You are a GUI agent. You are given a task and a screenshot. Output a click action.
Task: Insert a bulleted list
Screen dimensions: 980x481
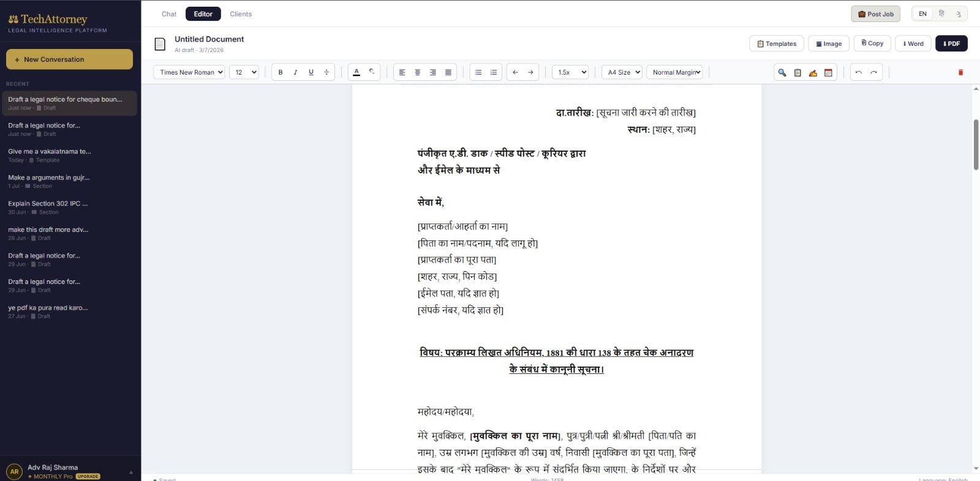478,72
